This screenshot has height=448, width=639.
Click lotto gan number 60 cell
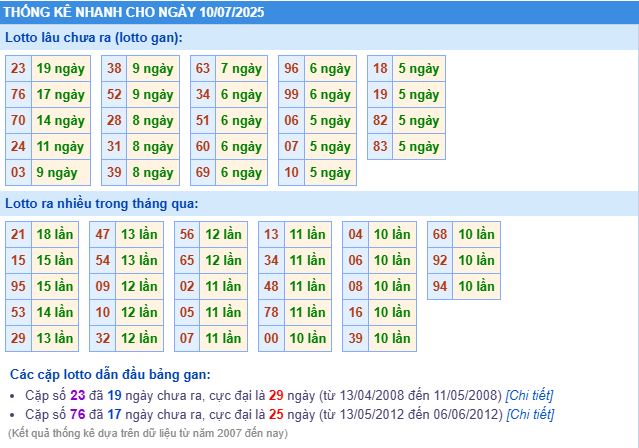(203, 146)
